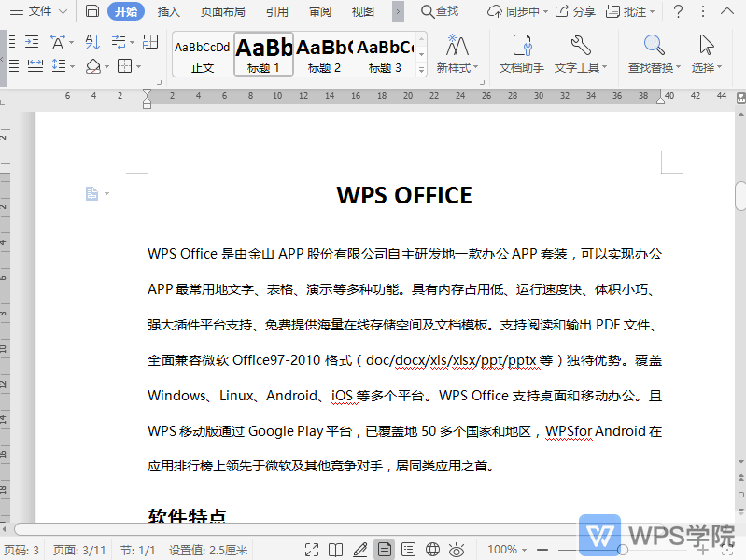The height and width of the screenshot is (560, 746).
Task: Open the 文字工具 text tools
Action: [x=580, y=53]
